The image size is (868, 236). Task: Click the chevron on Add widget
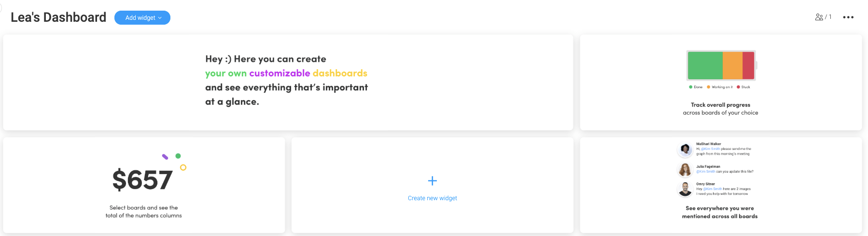pyautogui.click(x=160, y=18)
